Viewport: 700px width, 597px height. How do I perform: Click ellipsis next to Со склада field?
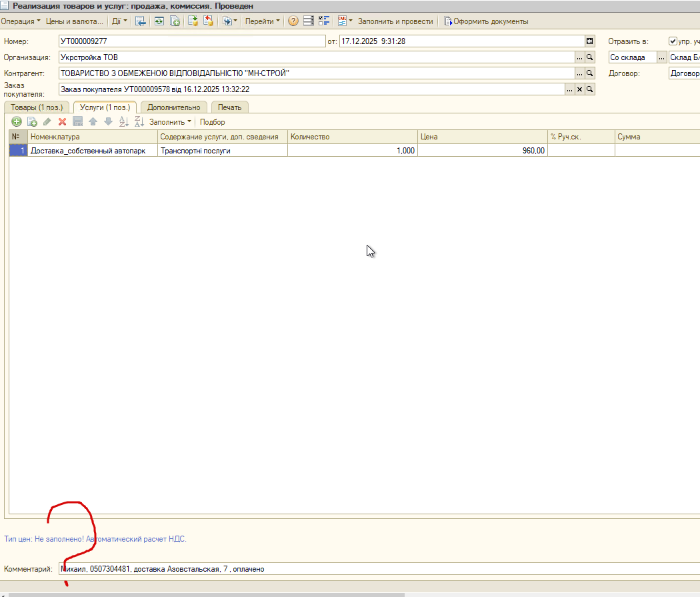coord(661,57)
